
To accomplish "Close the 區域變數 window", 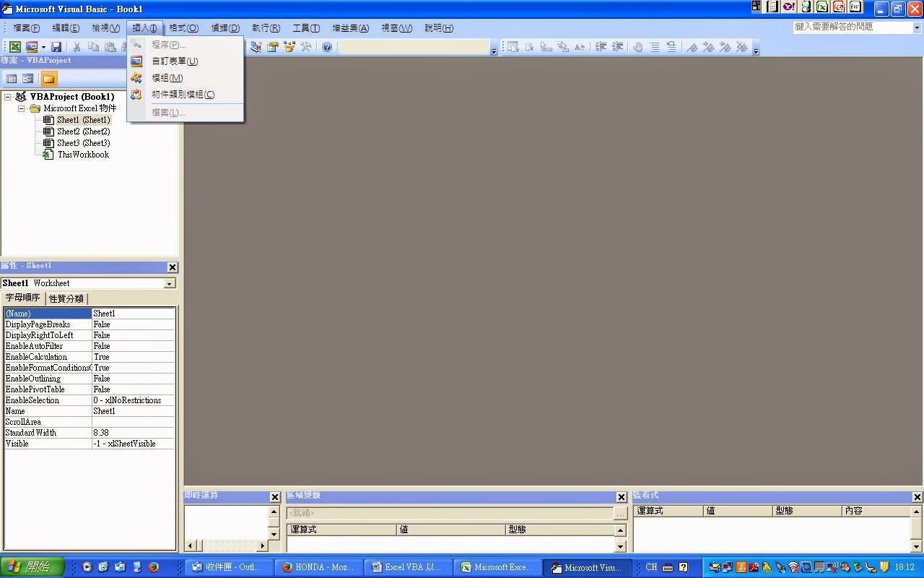I will point(621,497).
